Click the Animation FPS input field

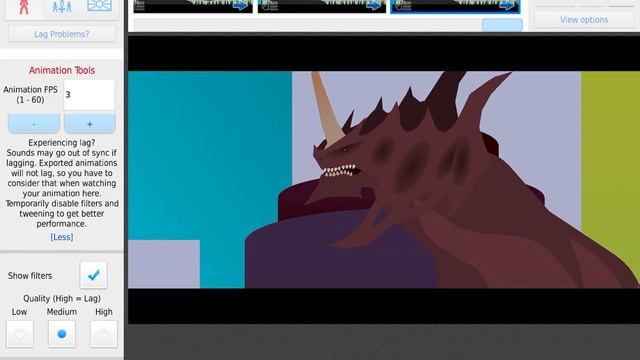pos(89,94)
